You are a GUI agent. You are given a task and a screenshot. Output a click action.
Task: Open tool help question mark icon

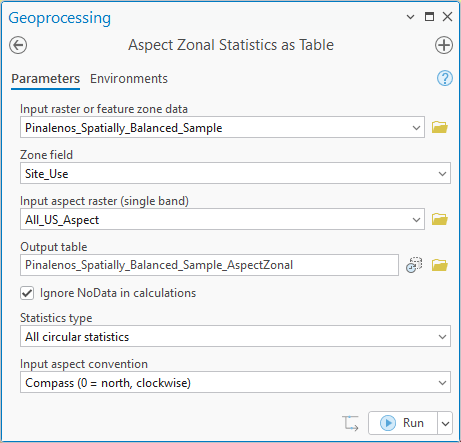point(445,78)
